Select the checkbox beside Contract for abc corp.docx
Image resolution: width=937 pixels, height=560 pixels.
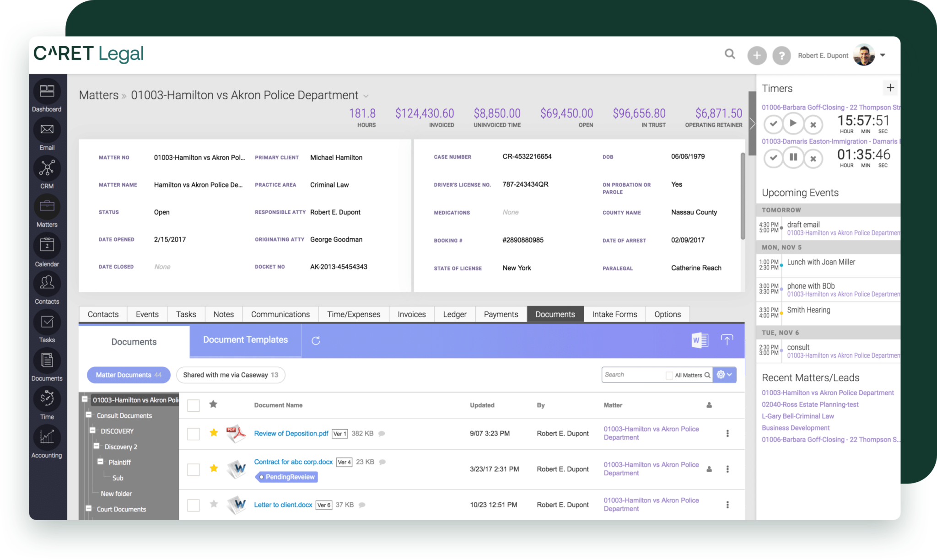pos(193,469)
